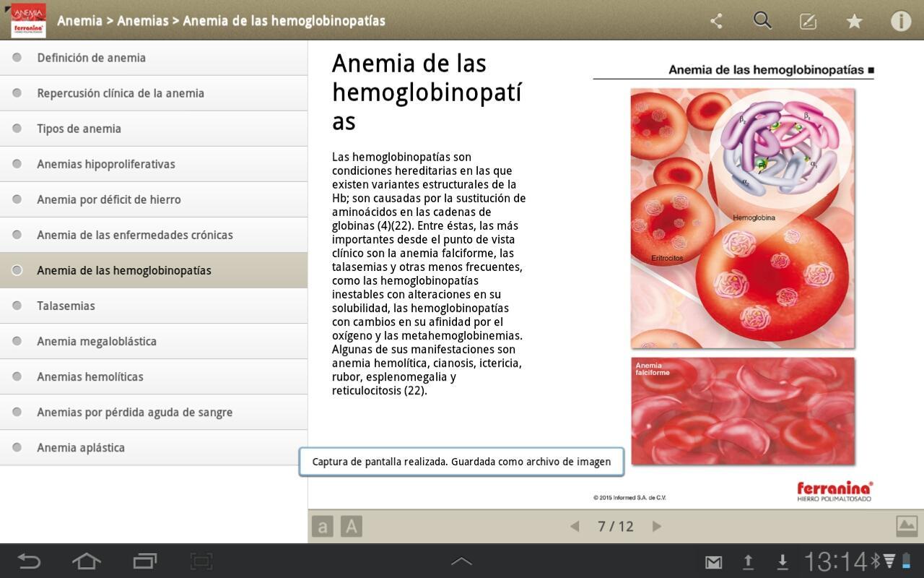Viewport: 924px width, 578px height.
Task: Tap the compose/notes icon in the toolbar
Action: 808,21
